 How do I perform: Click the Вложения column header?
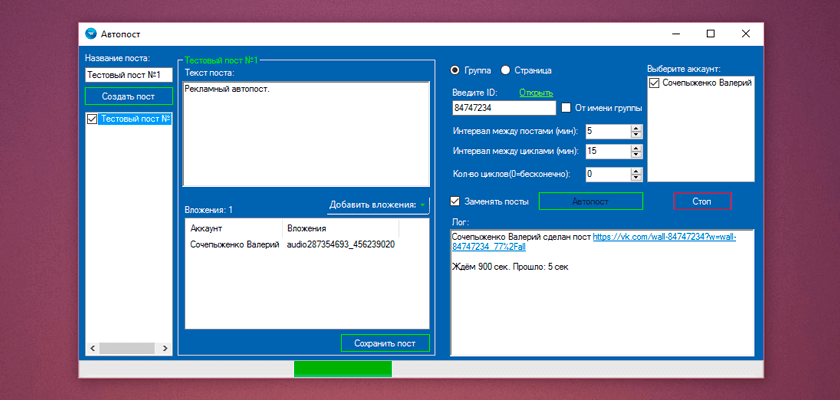(x=340, y=229)
